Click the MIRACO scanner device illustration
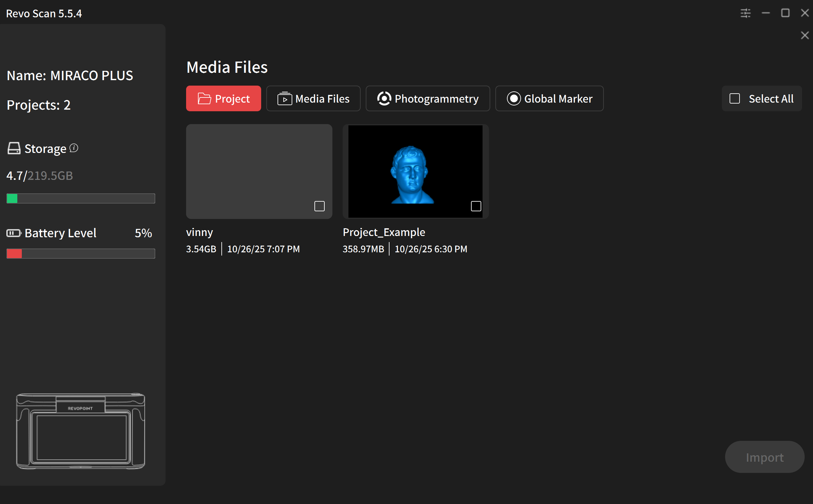 [81, 431]
